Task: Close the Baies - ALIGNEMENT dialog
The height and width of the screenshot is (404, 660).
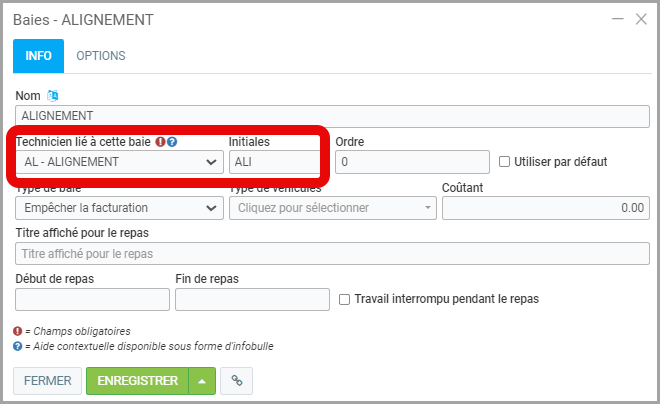Action: pos(642,19)
